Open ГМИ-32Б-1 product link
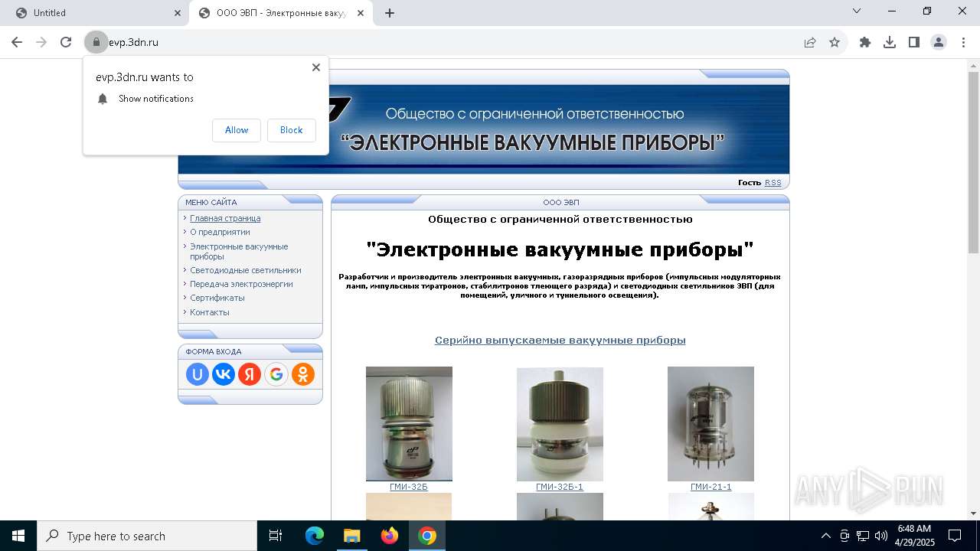 (560, 487)
